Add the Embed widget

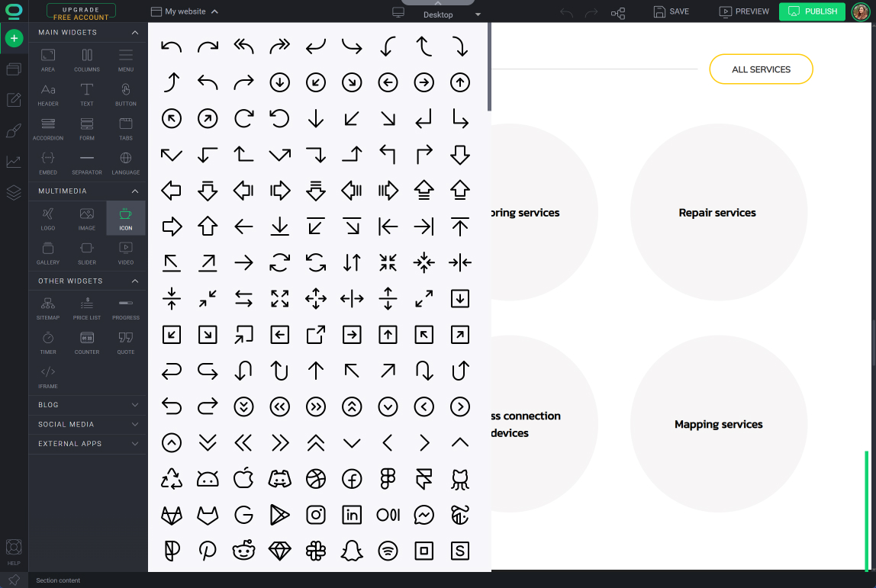point(48,163)
